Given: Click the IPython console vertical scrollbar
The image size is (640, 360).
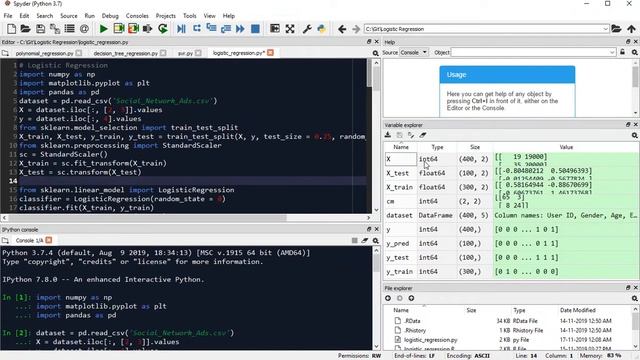Looking at the screenshot, I should click(x=376, y=298).
